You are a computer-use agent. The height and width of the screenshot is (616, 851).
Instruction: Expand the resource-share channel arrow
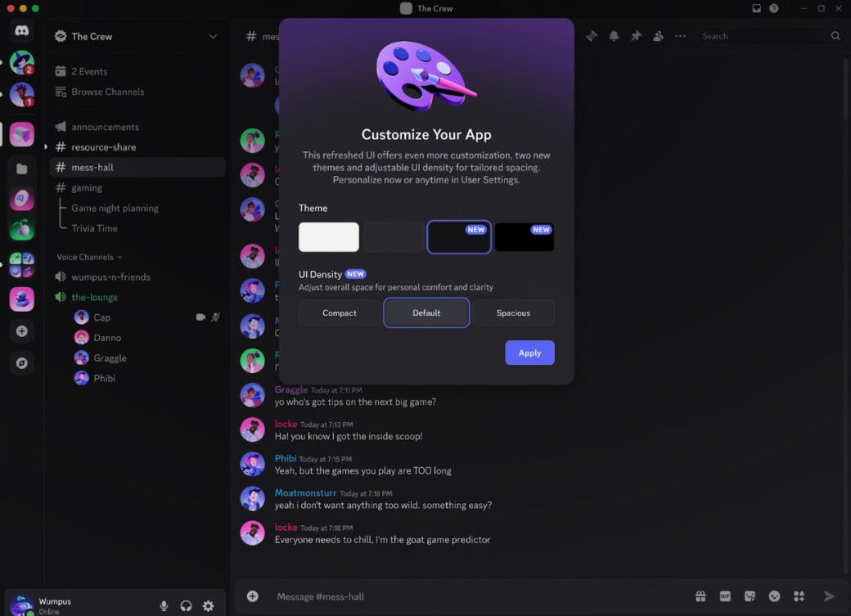click(47, 147)
